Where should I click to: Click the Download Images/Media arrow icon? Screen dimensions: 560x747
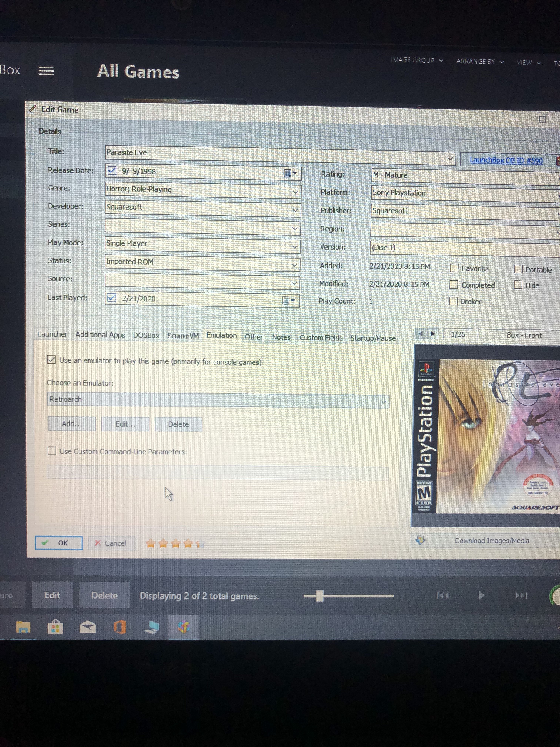[x=420, y=540]
